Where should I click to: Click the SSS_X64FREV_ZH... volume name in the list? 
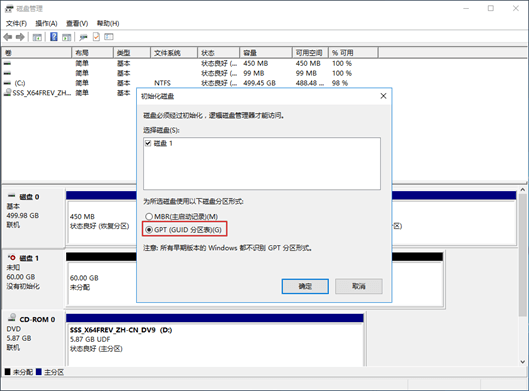(41, 93)
